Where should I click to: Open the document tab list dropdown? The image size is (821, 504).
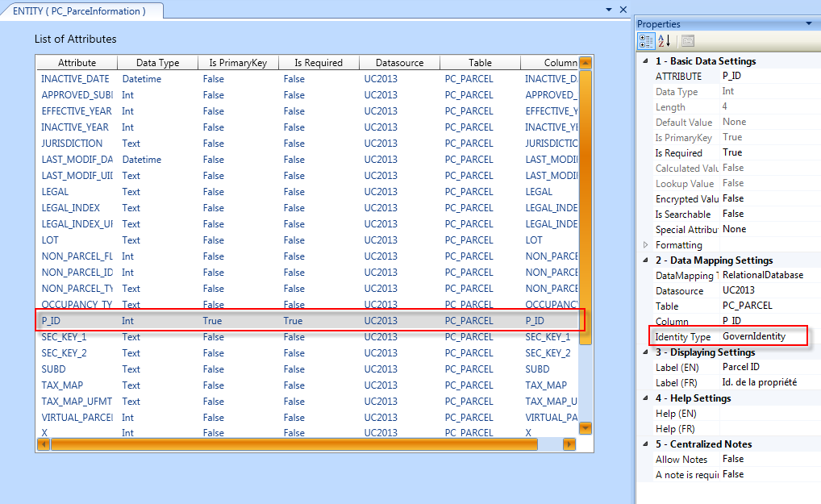coord(609,10)
